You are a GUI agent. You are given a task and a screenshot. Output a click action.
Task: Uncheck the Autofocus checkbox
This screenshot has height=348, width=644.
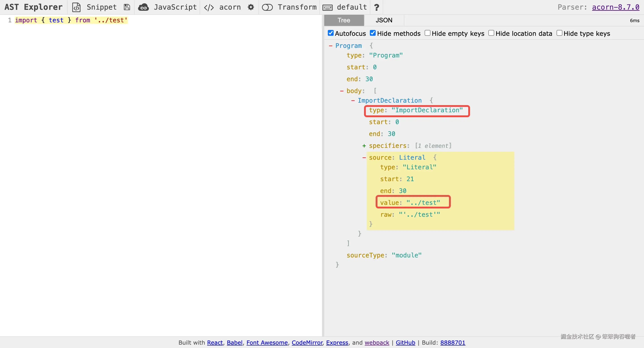(330, 33)
